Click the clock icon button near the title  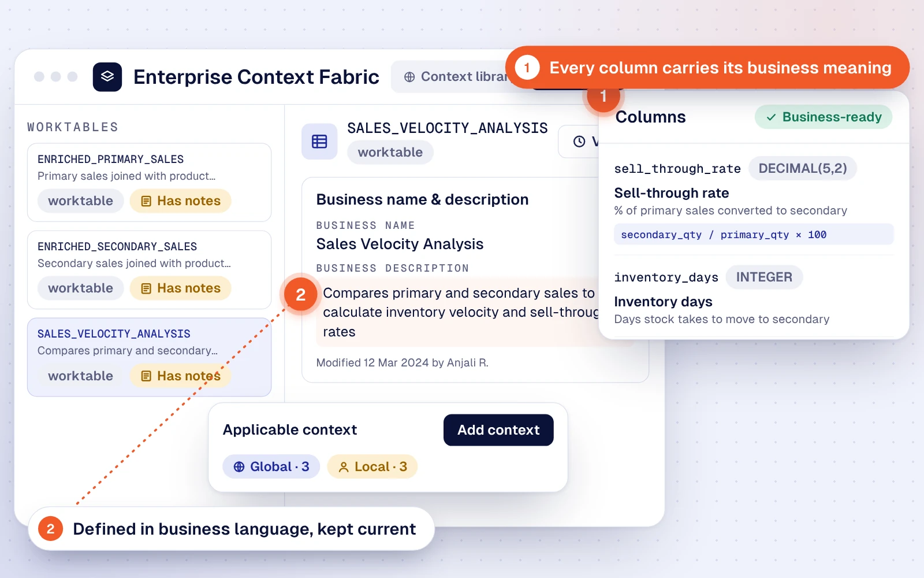click(579, 142)
